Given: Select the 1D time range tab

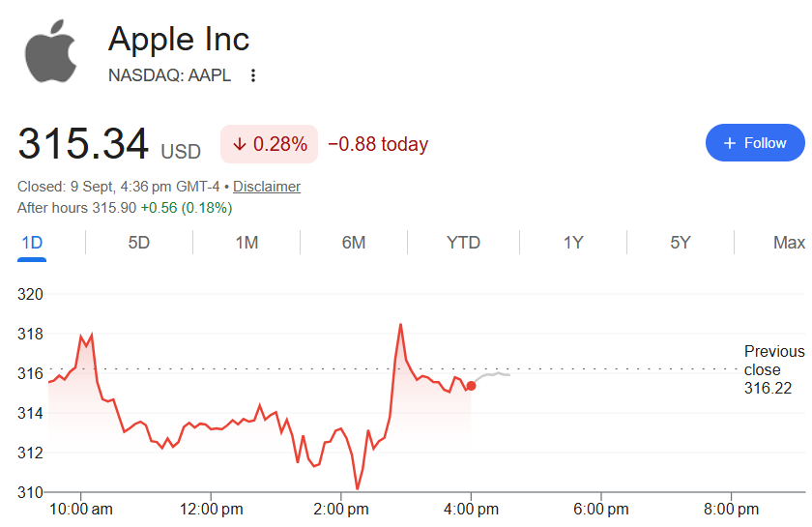Looking at the screenshot, I should click(32, 243).
